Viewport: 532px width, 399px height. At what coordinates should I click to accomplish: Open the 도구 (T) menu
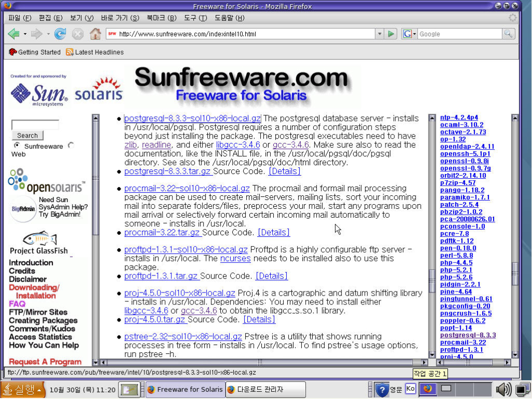click(x=195, y=18)
